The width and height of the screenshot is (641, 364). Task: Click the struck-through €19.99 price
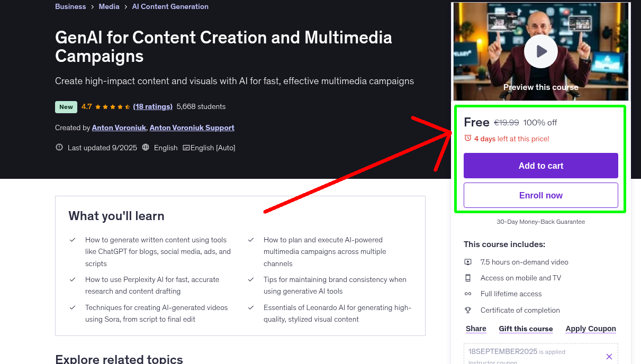[507, 123]
